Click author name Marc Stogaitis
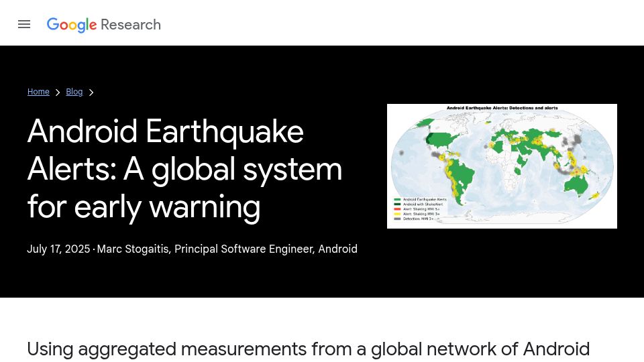The image size is (644, 362). [133, 249]
